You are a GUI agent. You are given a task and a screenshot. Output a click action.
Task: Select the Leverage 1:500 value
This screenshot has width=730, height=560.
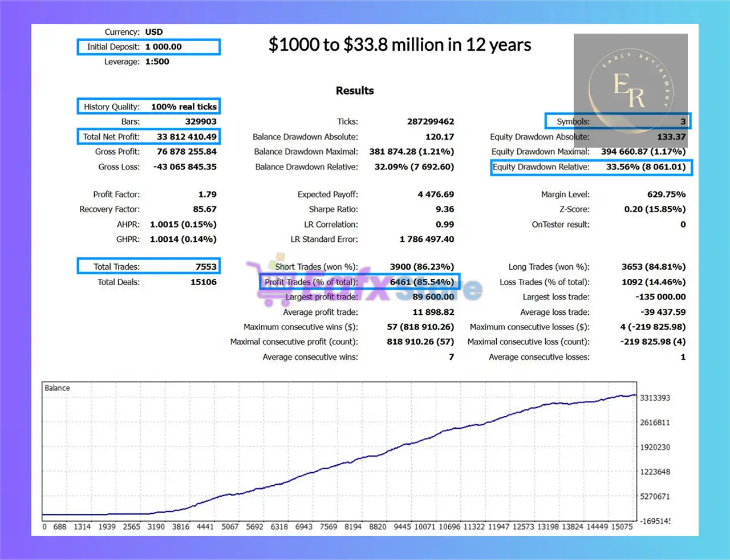coord(157,62)
